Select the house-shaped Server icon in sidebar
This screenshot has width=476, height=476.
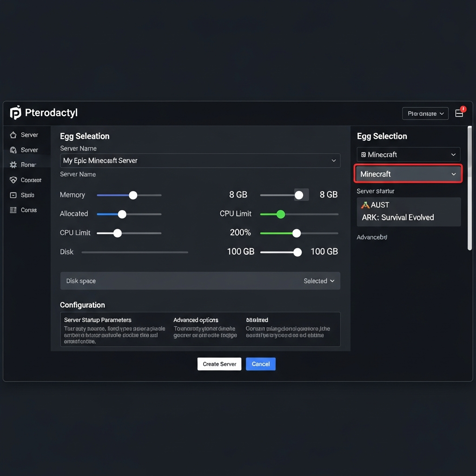[13, 135]
